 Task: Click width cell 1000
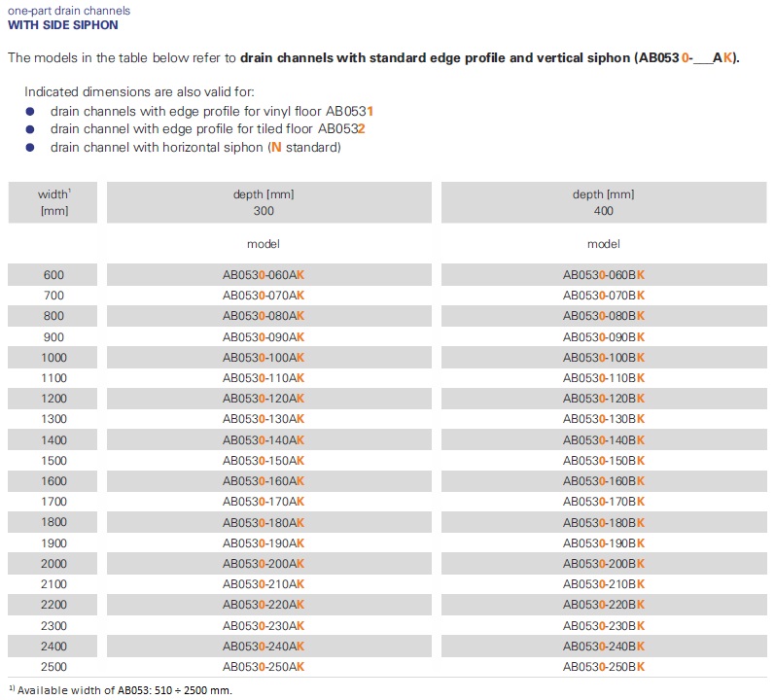[53, 357]
